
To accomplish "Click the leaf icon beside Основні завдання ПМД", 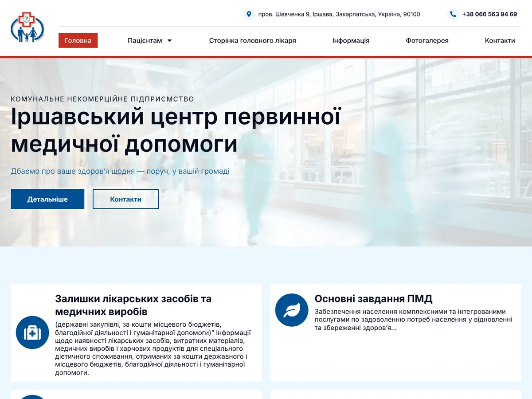I will click(292, 310).
